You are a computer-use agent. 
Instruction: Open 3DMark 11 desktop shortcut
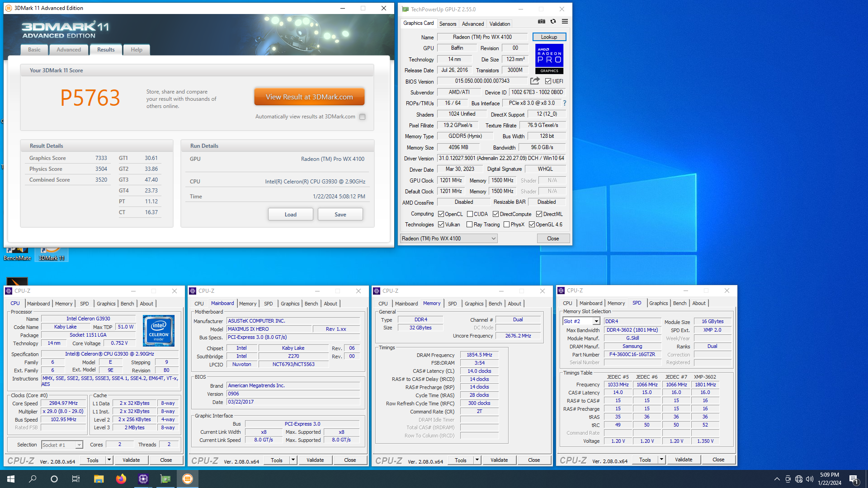coord(52,254)
